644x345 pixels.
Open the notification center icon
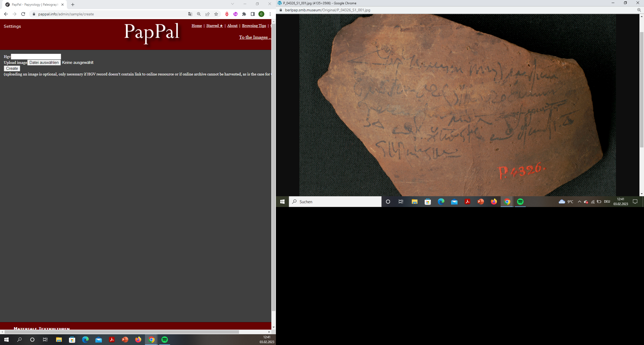point(635,202)
